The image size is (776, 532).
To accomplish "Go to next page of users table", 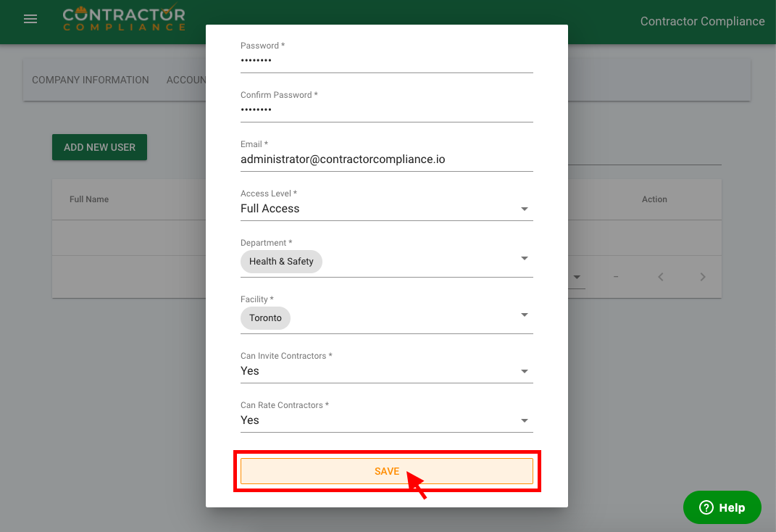I will [x=702, y=277].
